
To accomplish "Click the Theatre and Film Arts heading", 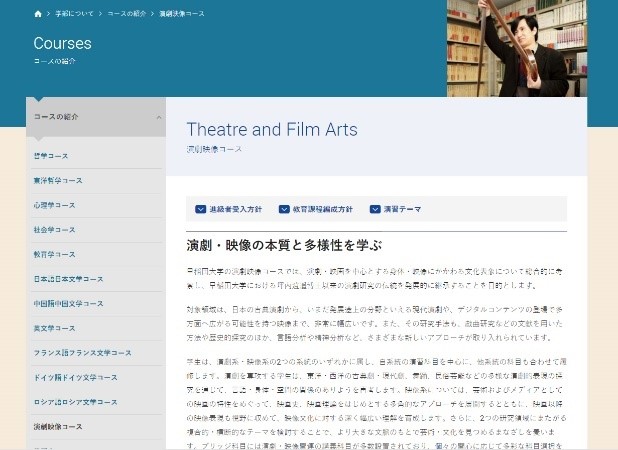I will [x=272, y=129].
